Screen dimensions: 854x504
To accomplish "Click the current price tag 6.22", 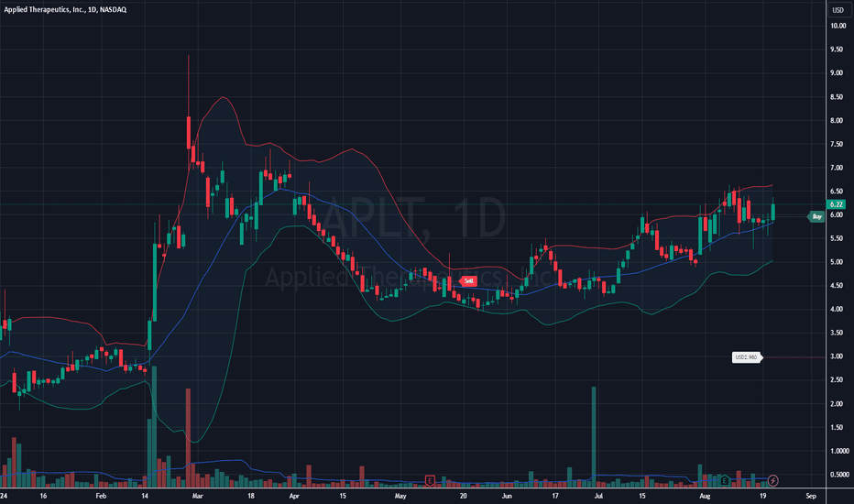I will point(836,204).
